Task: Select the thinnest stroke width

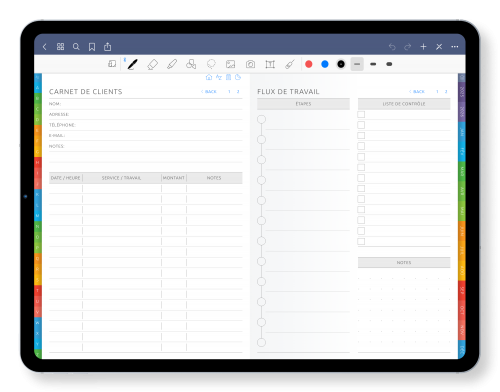Action: pyautogui.click(x=357, y=64)
